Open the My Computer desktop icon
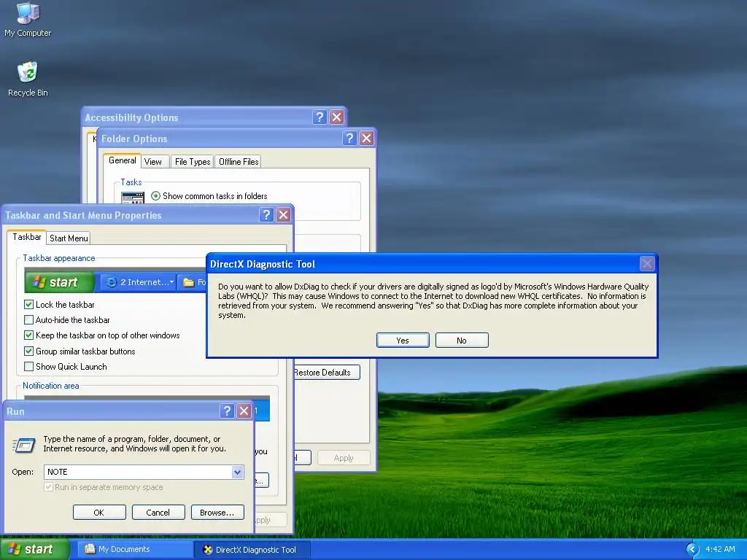This screenshot has height=560, width=747. [28, 19]
